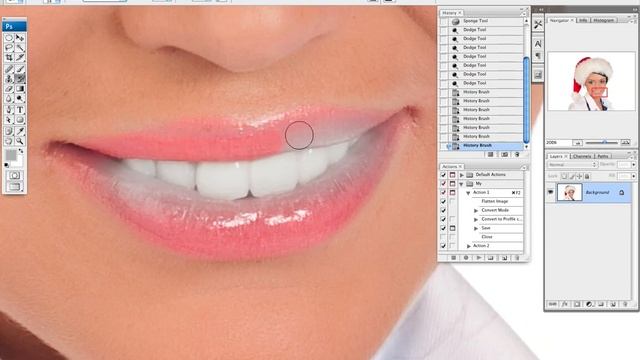Zoom out with Navigator small mountains icon

[577, 142]
